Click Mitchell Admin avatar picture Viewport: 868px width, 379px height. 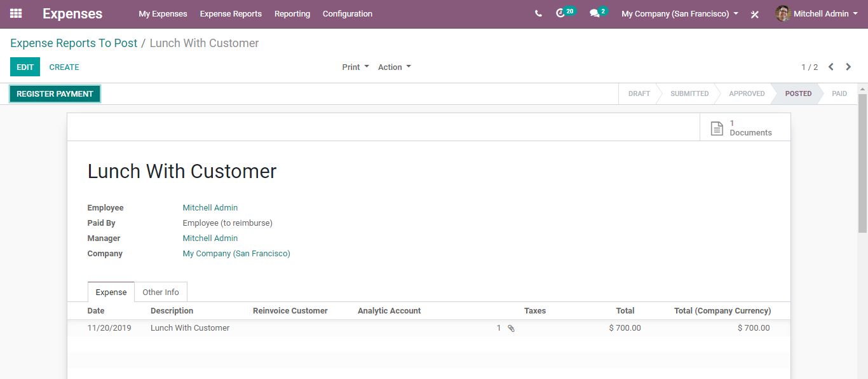tap(783, 13)
